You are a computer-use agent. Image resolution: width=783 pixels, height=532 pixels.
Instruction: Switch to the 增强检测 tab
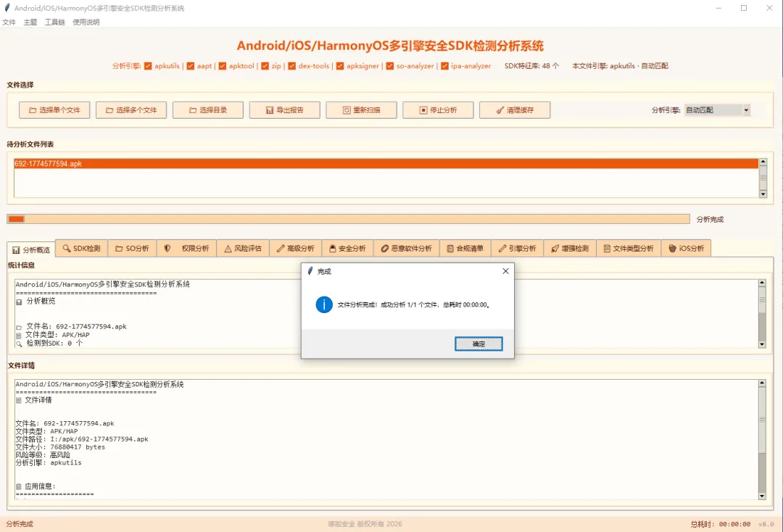571,249
